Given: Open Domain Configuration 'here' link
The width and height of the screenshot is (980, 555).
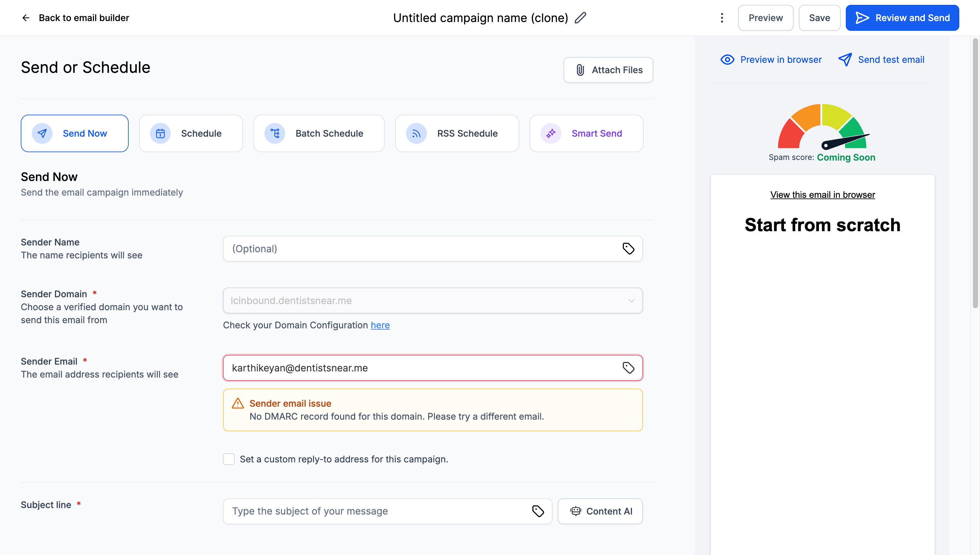Looking at the screenshot, I should (x=380, y=325).
